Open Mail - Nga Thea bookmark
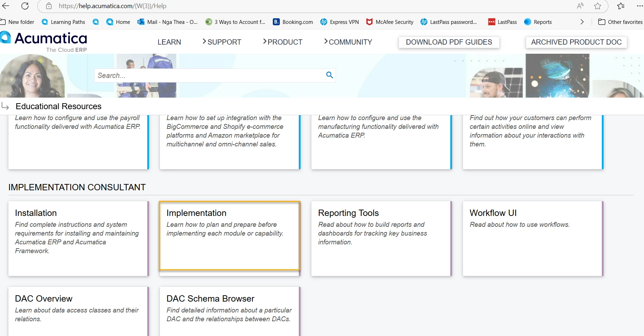The height and width of the screenshot is (336, 644). coord(168,22)
